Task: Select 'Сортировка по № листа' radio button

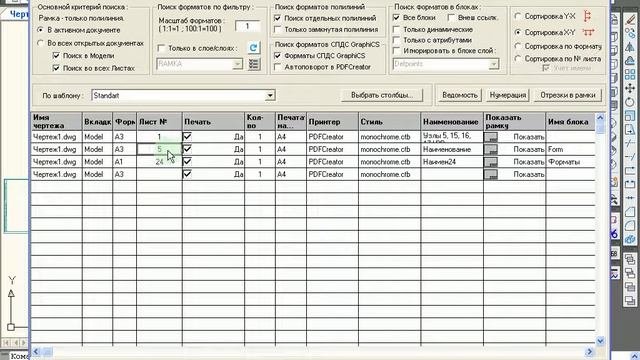Action: coord(518,59)
